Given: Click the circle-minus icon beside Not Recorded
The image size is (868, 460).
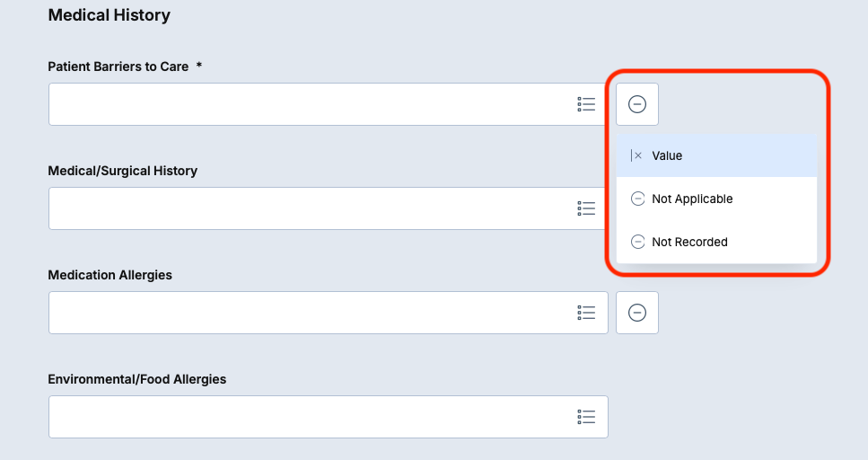Looking at the screenshot, I should 637,242.
